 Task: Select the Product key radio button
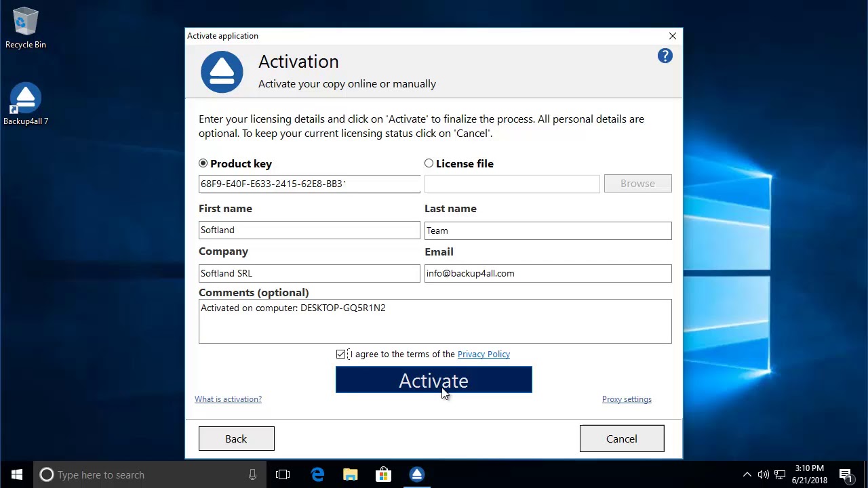203,163
